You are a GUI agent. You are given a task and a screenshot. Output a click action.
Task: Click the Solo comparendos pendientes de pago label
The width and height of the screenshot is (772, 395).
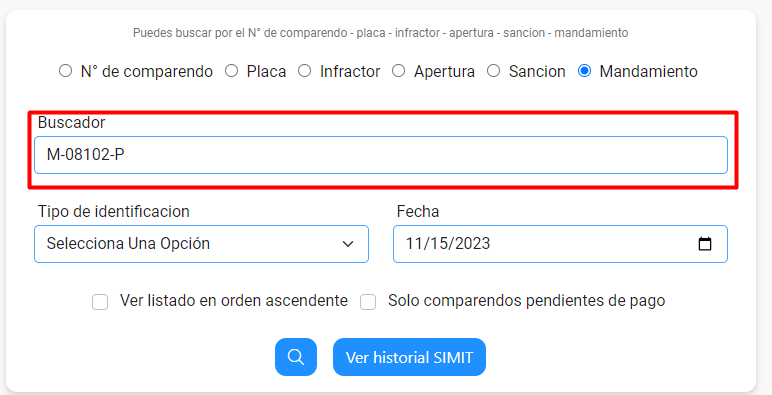(526, 300)
